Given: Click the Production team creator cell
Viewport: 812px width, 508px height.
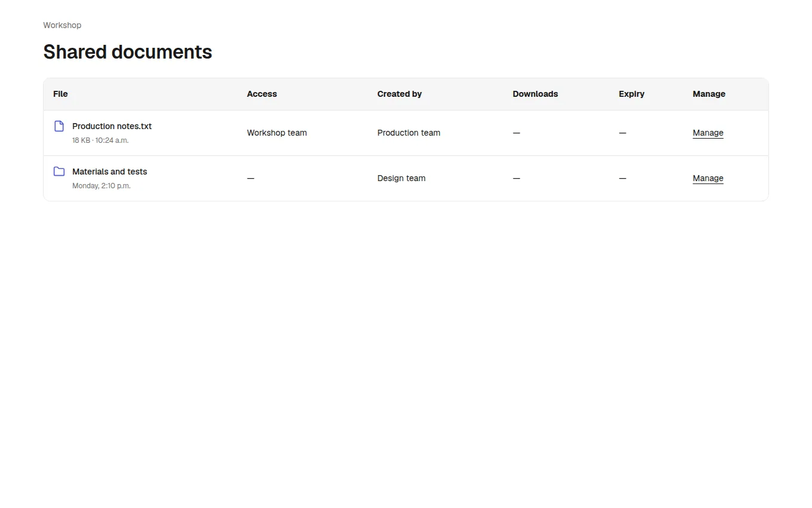Looking at the screenshot, I should point(409,133).
